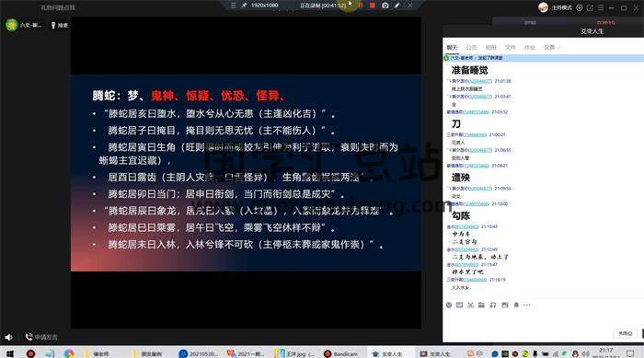Image resolution: width=644 pixels, height=358 pixels.
Task: Open Windows Start menu
Action: point(9,353)
